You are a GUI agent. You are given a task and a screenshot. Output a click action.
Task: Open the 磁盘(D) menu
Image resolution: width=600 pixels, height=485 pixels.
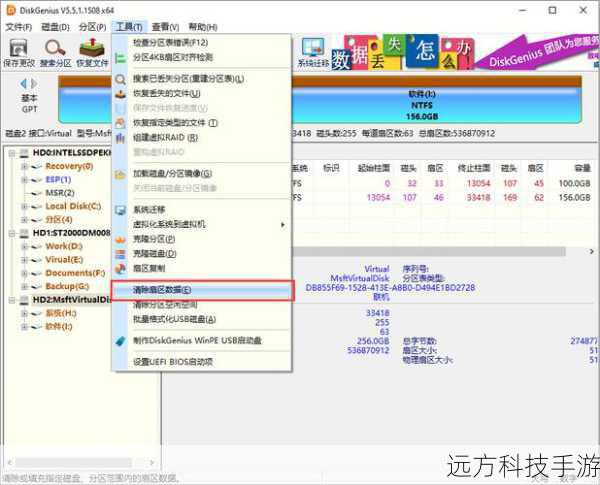click(x=55, y=27)
